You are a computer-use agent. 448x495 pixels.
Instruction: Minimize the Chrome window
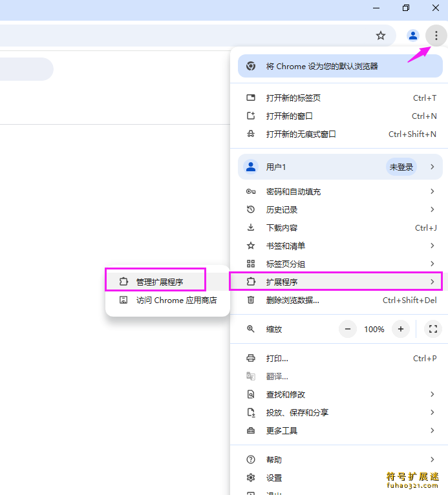pos(376,8)
